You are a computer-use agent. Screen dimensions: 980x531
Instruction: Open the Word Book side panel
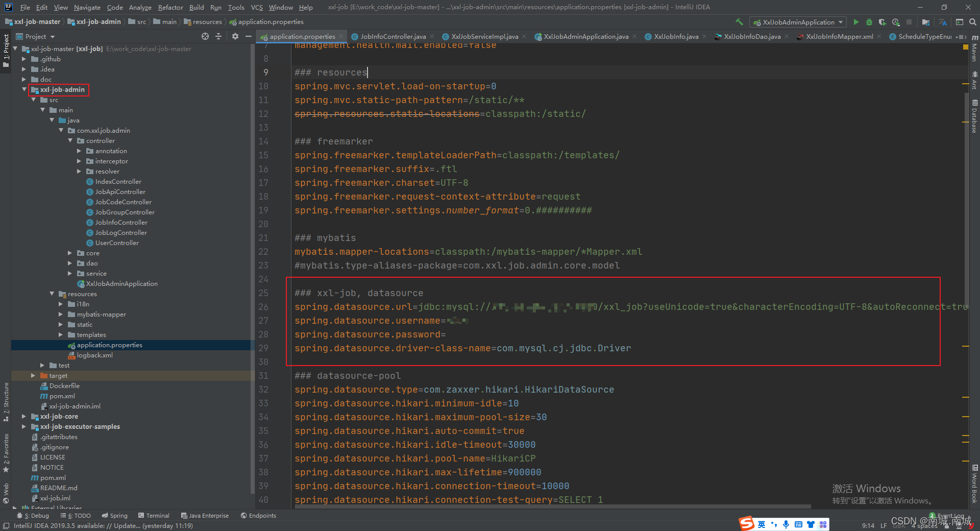tap(974, 484)
